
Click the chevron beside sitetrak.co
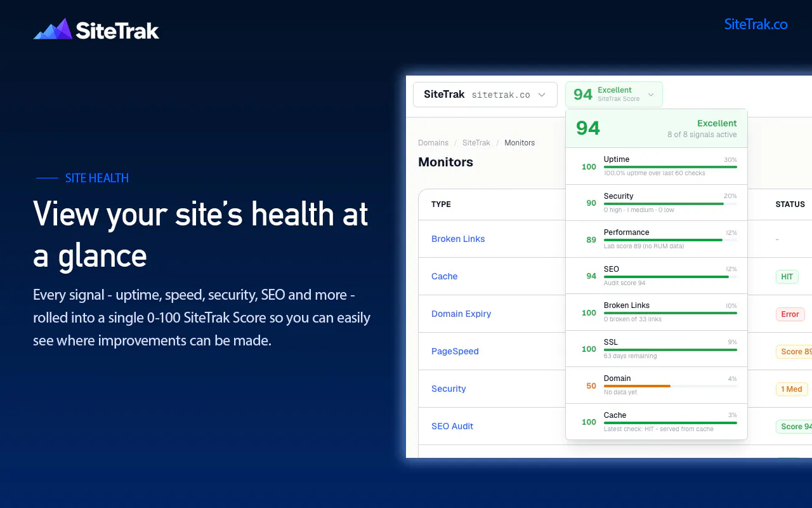pos(542,95)
